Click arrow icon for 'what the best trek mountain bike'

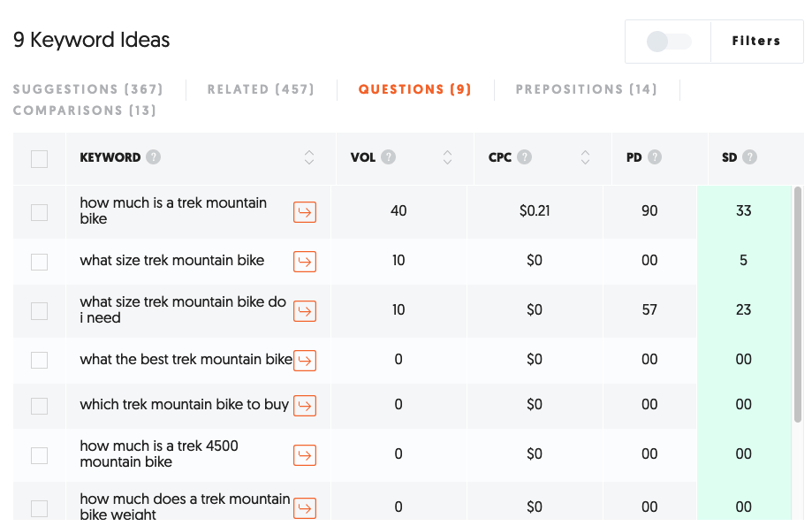[305, 360]
